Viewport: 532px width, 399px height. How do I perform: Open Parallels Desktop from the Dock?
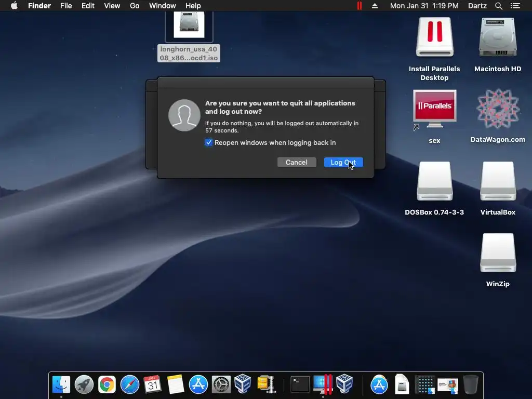(323, 384)
